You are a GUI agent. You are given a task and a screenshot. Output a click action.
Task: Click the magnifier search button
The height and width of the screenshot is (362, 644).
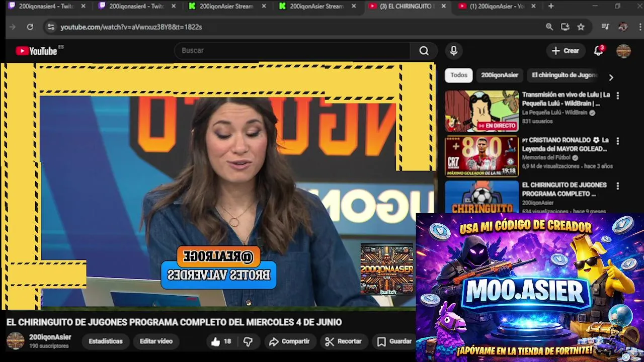tap(424, 50)
